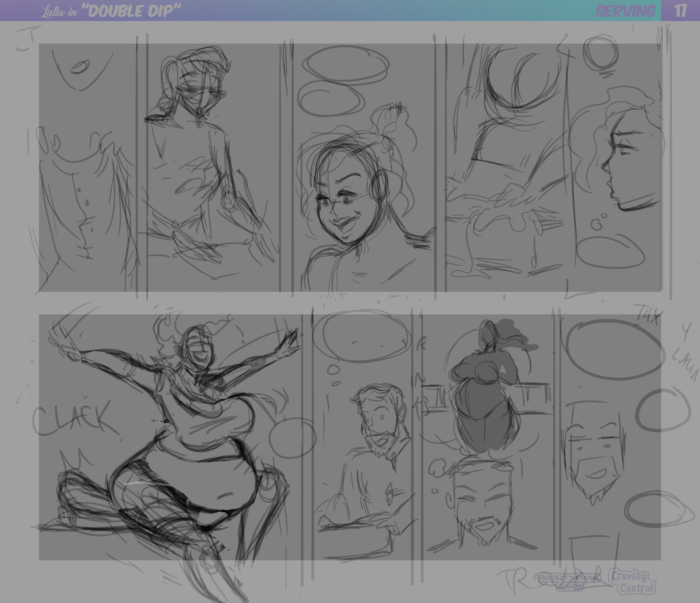Click the thought bubble above bearded man
Image resolution: width=700 pixels, height=603 pixels.
(x=362, y=336)
